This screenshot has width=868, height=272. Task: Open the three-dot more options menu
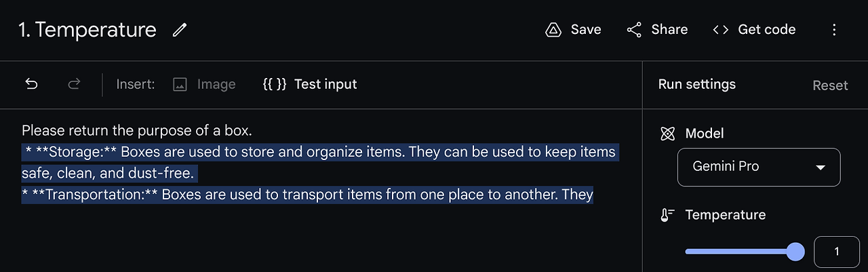tap(834, 30)
